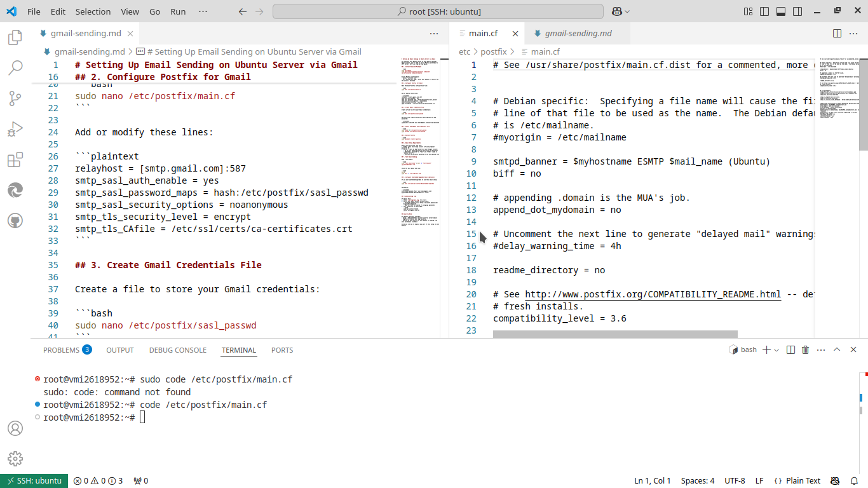Open the View menu
The width and height of the screenshot is (868, 488).
(130, 11)
